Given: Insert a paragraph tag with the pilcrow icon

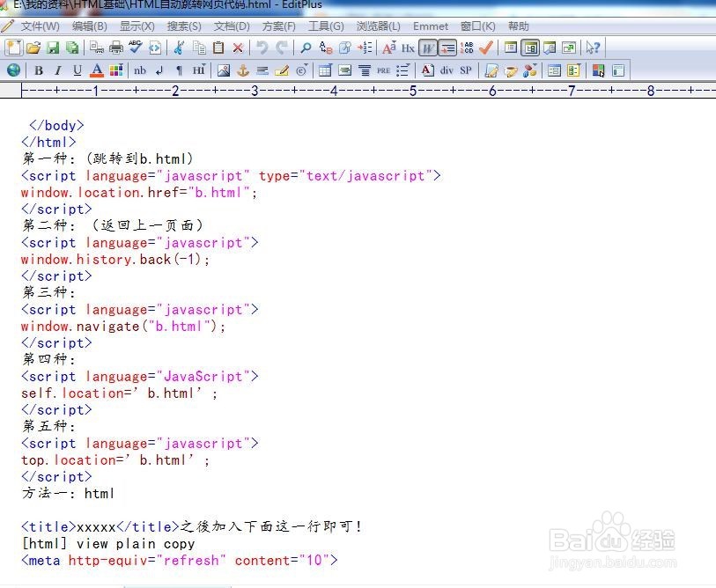Looking at the screenshot, I should [x=179, y=70].
